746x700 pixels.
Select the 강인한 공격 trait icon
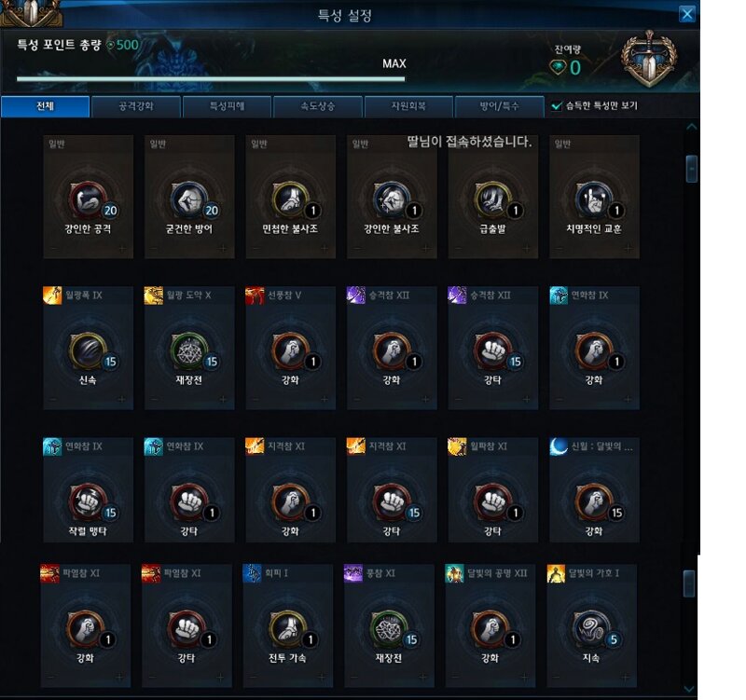[88, 199]
